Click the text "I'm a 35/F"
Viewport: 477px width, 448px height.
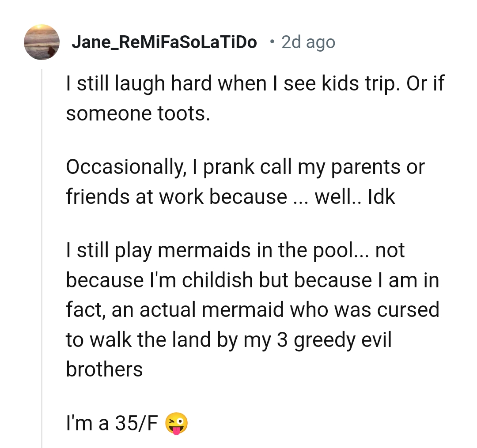(x=113, y=424)
